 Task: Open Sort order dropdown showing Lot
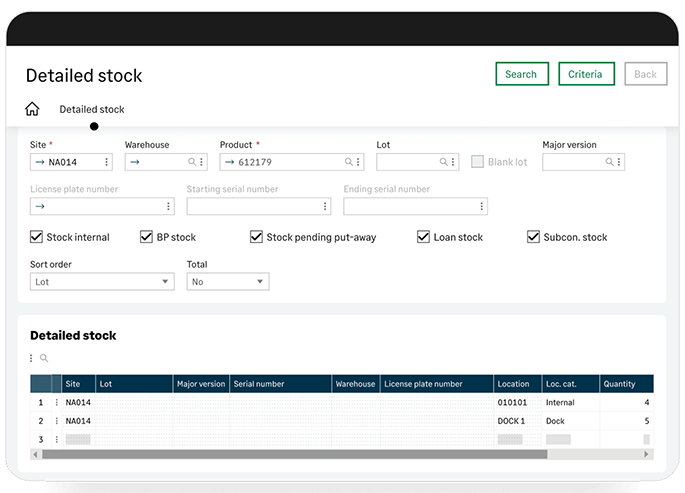tap(102, 282)
